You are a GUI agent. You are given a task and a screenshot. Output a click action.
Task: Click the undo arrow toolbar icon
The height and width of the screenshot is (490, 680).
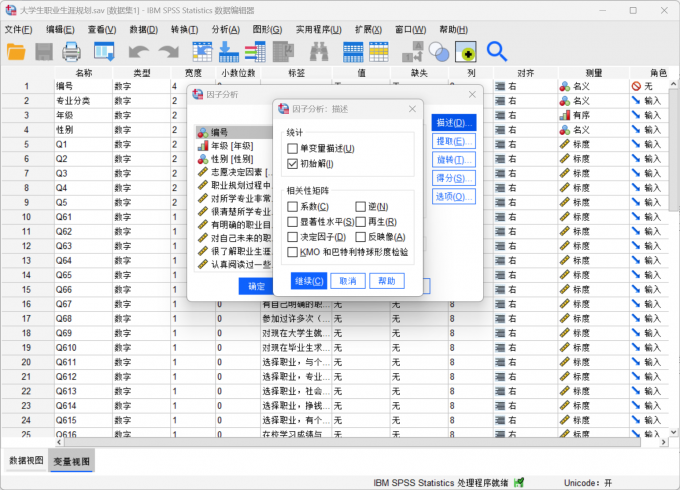coord(138,51)
